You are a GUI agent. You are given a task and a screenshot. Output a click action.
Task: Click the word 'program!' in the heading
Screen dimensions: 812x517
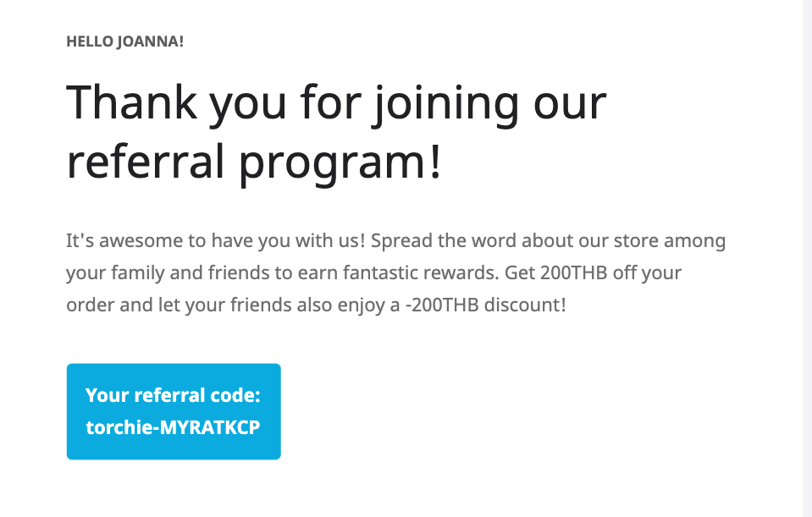click(x=349, y=160)
